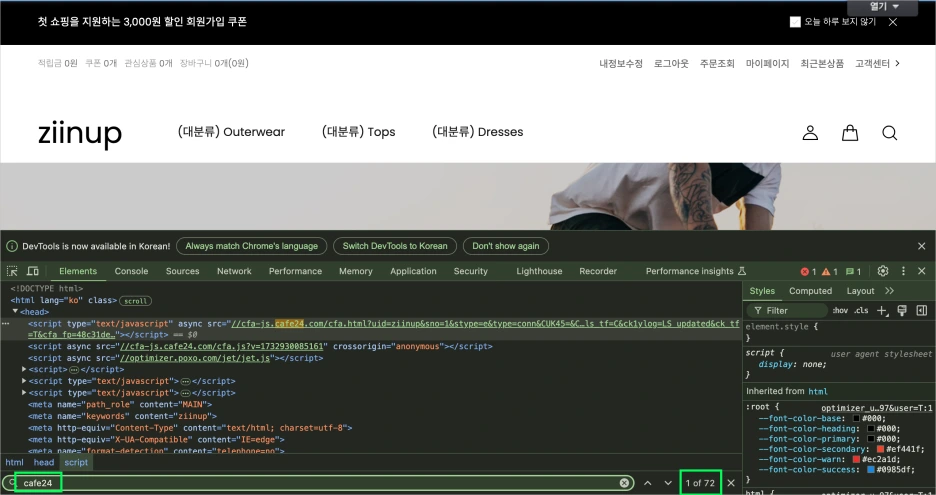The width and height of the screenshot is (936, 495).
Task: Go to 마이페이지
Action: tap(767, 63)
